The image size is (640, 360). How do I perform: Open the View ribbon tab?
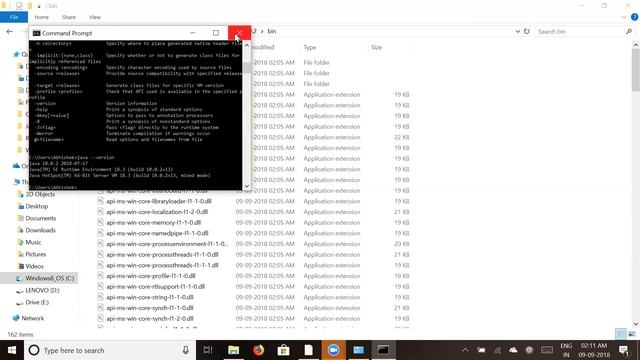pos(95,17)
